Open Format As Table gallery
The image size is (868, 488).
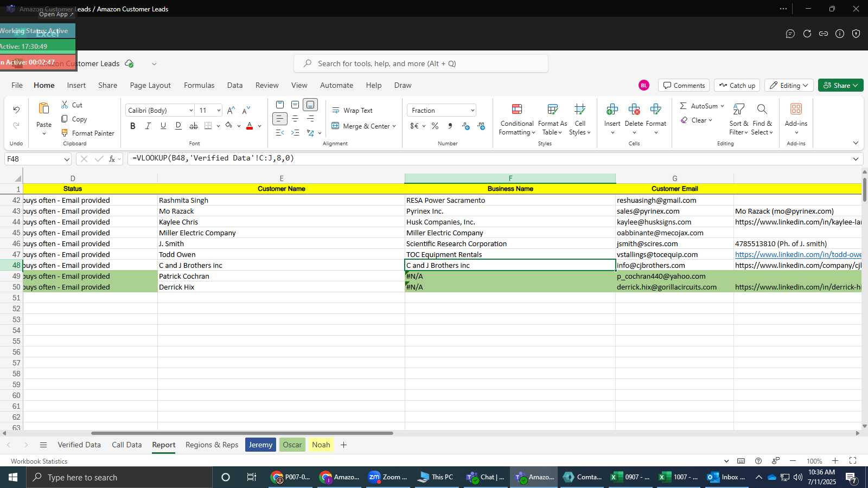coord(552,119)
